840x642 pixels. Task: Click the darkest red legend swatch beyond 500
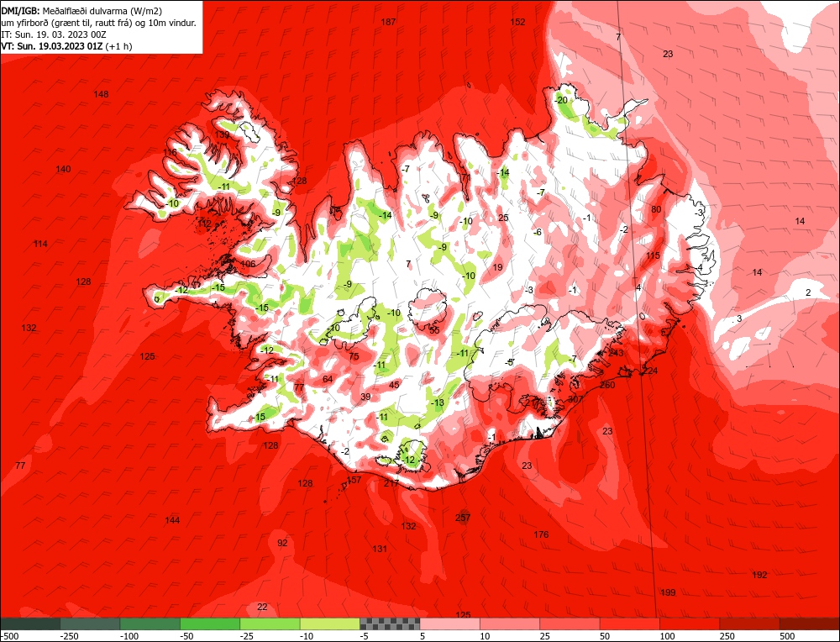point(810,624)
